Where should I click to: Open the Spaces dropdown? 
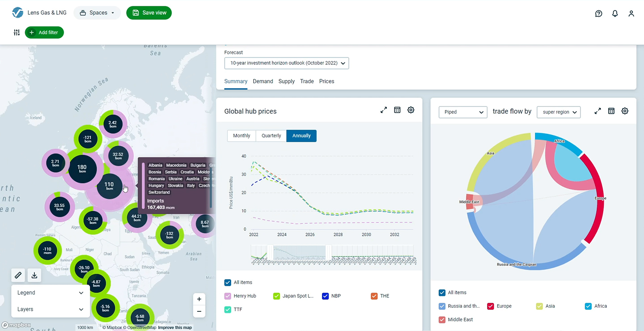coord(97,13)
